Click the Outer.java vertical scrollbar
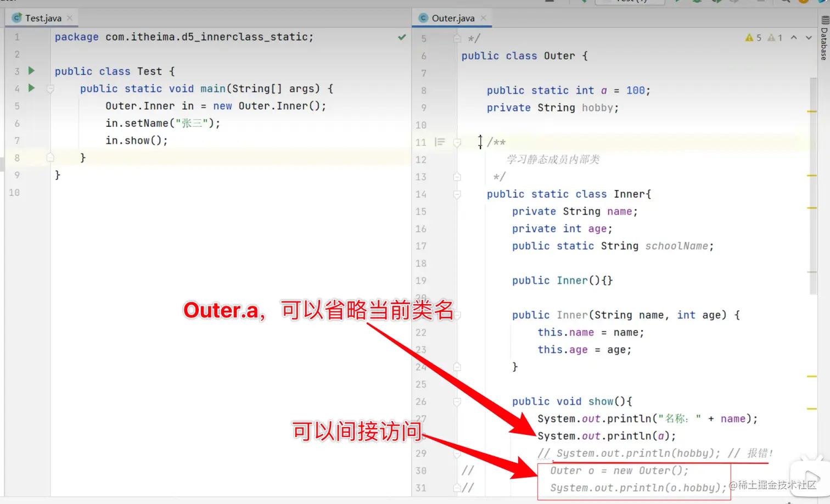The width and height of the screenshot is (830, 504). pos(813,187)
